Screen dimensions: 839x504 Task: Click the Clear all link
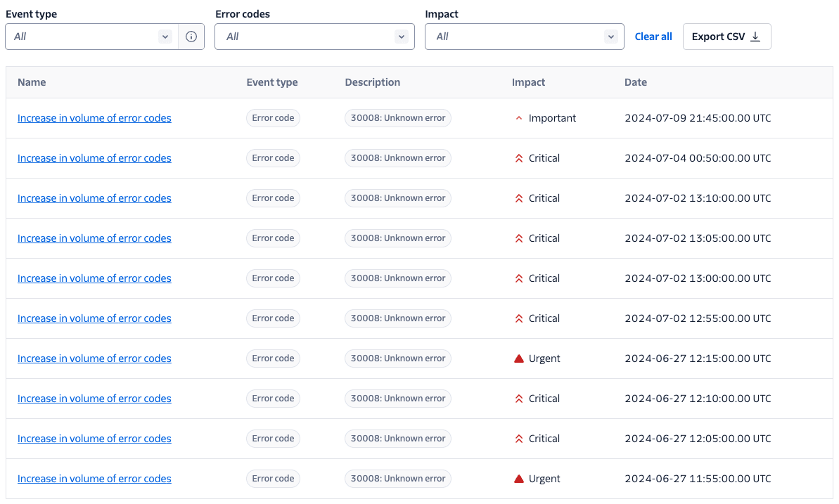point(653,36)
